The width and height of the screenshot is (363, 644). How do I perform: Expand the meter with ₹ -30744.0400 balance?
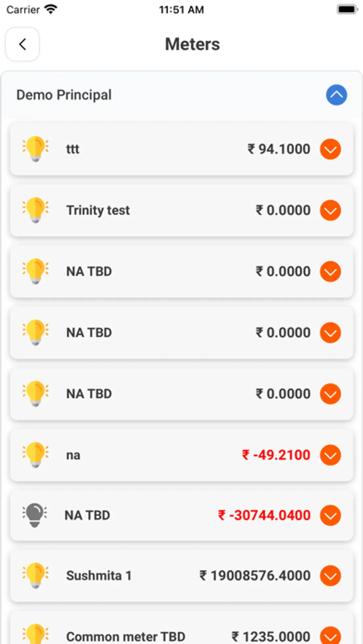point(330,515)
